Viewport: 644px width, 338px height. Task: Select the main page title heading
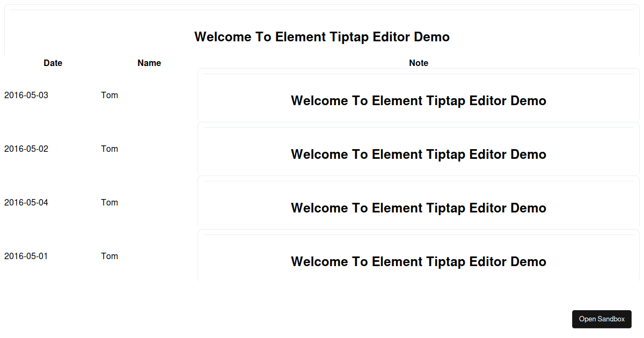click(322, 36)
